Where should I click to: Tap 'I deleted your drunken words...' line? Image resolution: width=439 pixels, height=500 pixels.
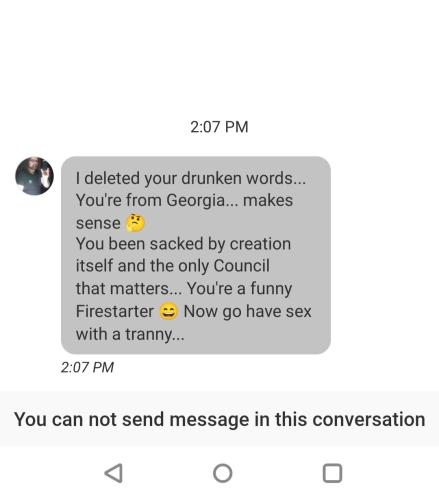tap(191, 178)
